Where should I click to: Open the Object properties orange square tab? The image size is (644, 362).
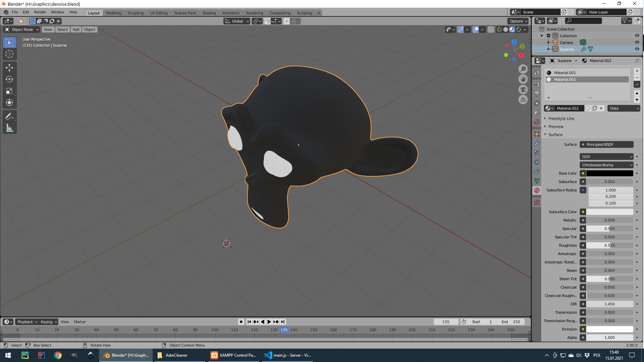click(537, 134)
